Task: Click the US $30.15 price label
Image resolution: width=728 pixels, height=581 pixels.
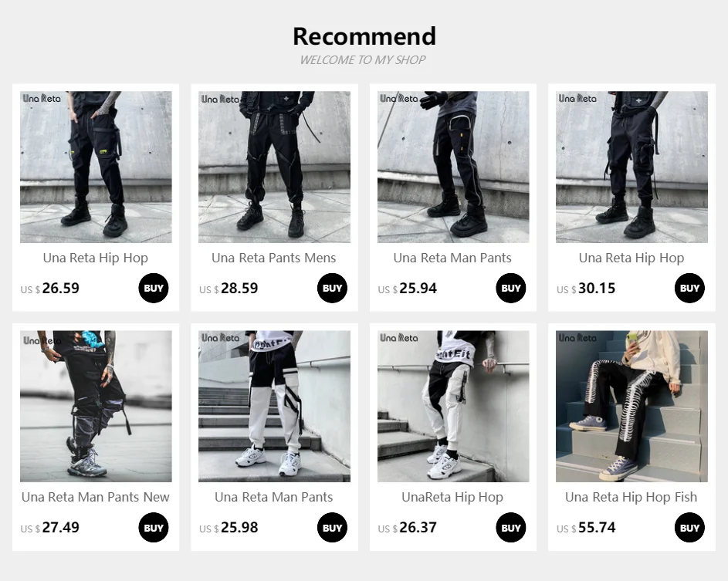Action: coord(586,288)
